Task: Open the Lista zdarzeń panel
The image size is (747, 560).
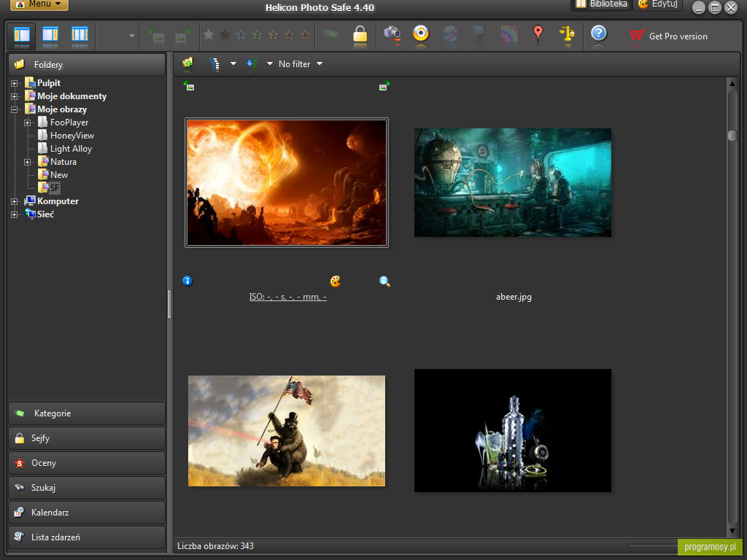Action: 87,537
